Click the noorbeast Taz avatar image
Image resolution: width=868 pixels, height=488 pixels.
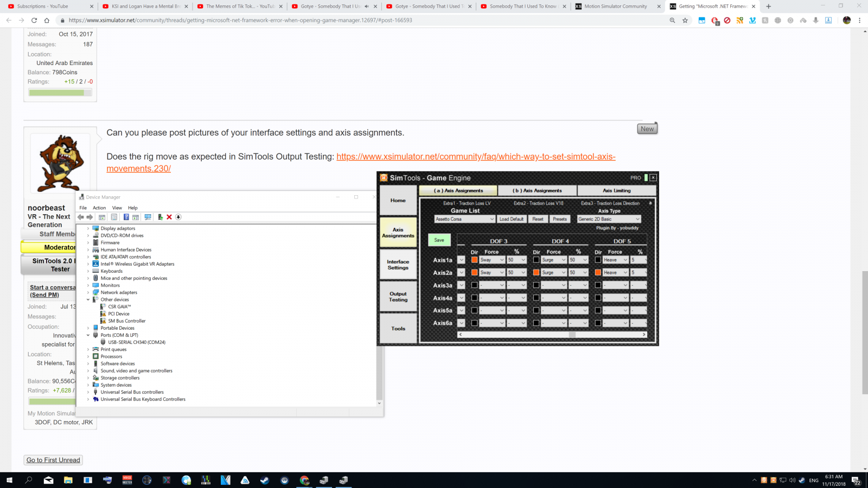click(x=60, y=163)
